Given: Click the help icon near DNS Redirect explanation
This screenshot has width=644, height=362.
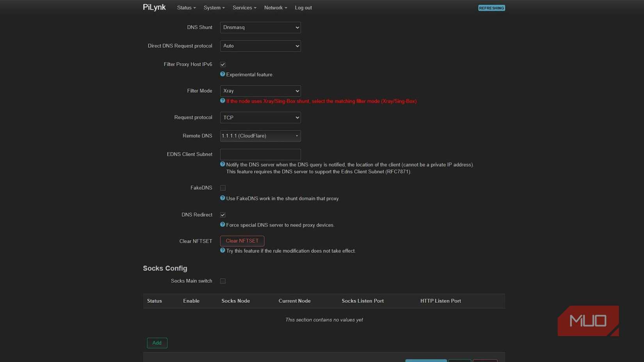Looking at the screenshot, I should click(x=222, y=225).
